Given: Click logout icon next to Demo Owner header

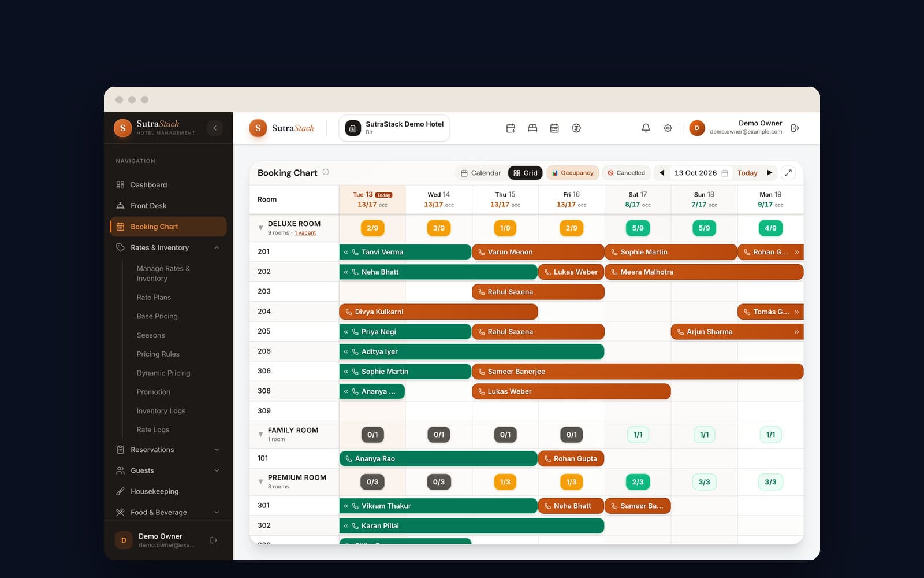Looking at the screenshot, I should pyautogui.click(x=795, y=128).
